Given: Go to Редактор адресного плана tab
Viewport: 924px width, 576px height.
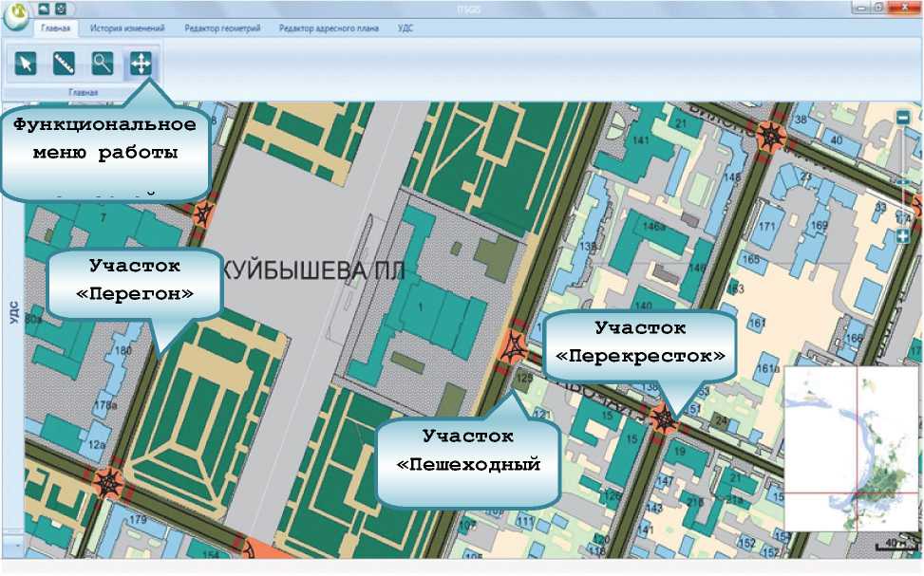Looking at the screenshot, I should click(329, 28).
